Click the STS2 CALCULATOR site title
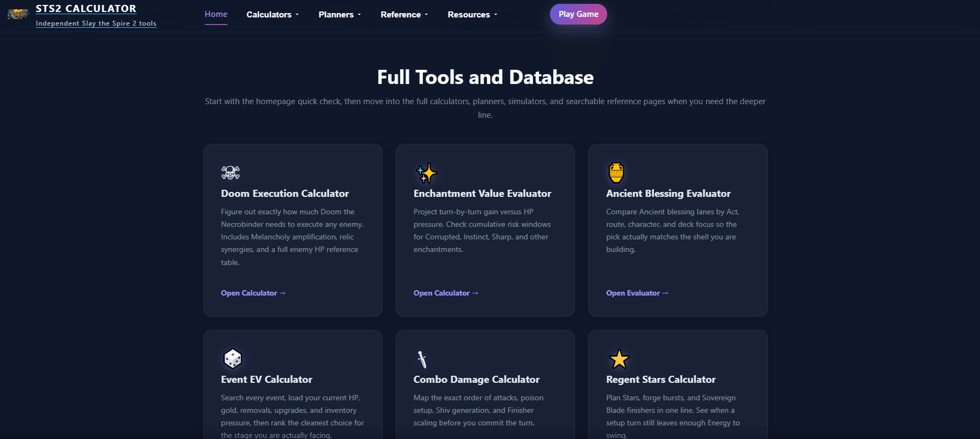The height and width of the screenshot is (439, 980). point(86,9)
